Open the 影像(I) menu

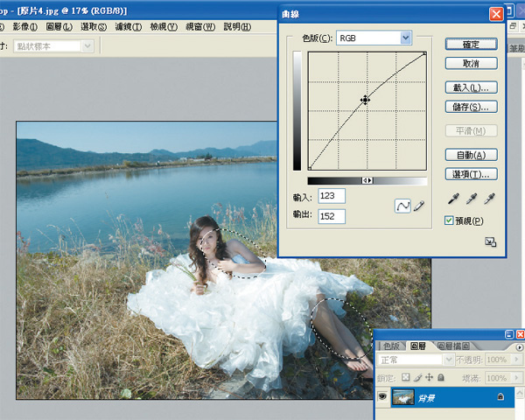click(x=25, y=27)
